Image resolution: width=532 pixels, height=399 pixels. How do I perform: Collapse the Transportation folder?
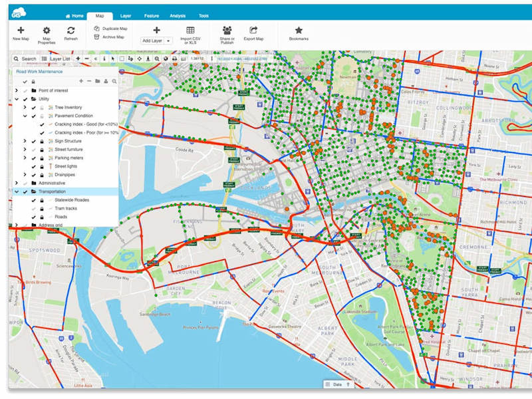point(16,192)
